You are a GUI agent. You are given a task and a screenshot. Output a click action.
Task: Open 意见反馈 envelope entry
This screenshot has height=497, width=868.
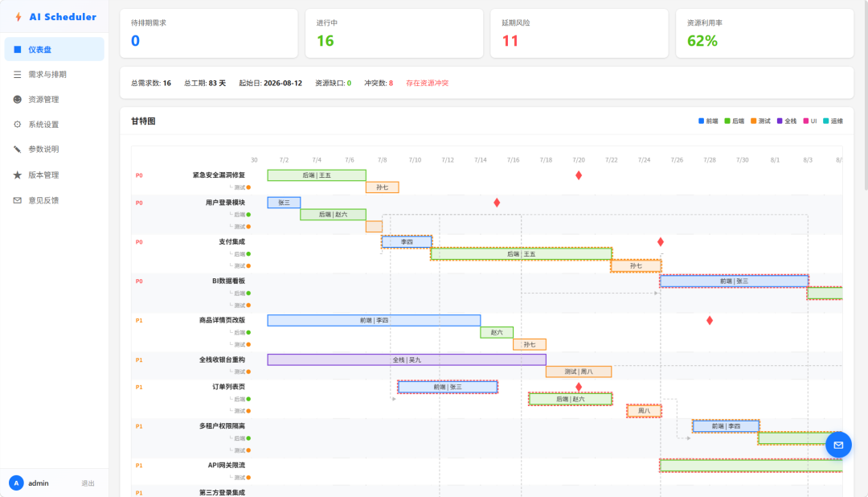click(55, 200)
